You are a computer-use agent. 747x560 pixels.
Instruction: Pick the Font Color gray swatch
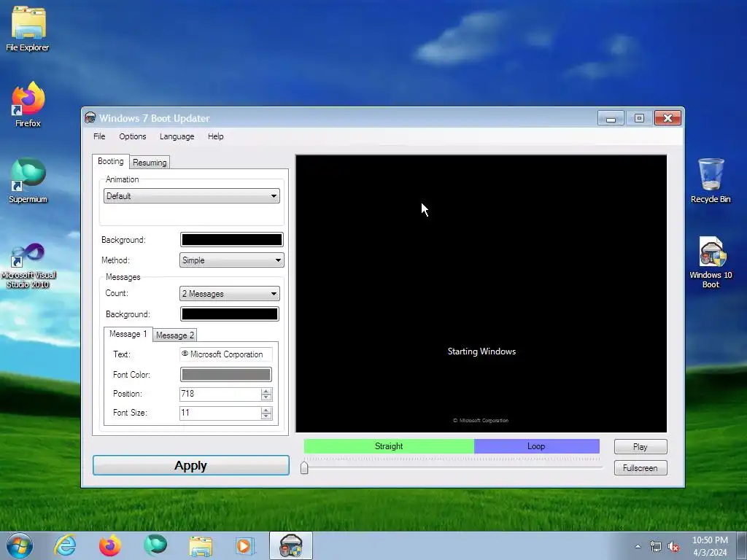[226, 374]
